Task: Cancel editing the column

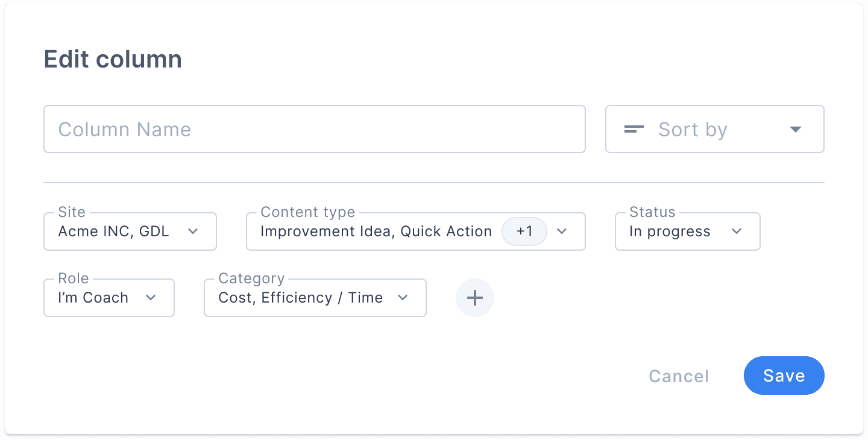Action: [x=679, y=376]
